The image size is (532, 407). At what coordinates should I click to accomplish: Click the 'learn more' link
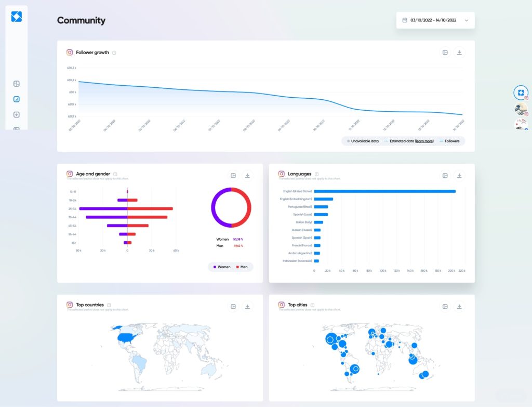click(x=424, y=141)
